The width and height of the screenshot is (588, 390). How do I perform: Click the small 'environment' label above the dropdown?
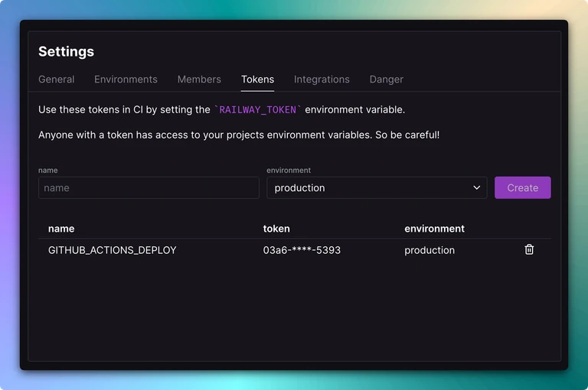pyautogui.click(x=289, y=170)
